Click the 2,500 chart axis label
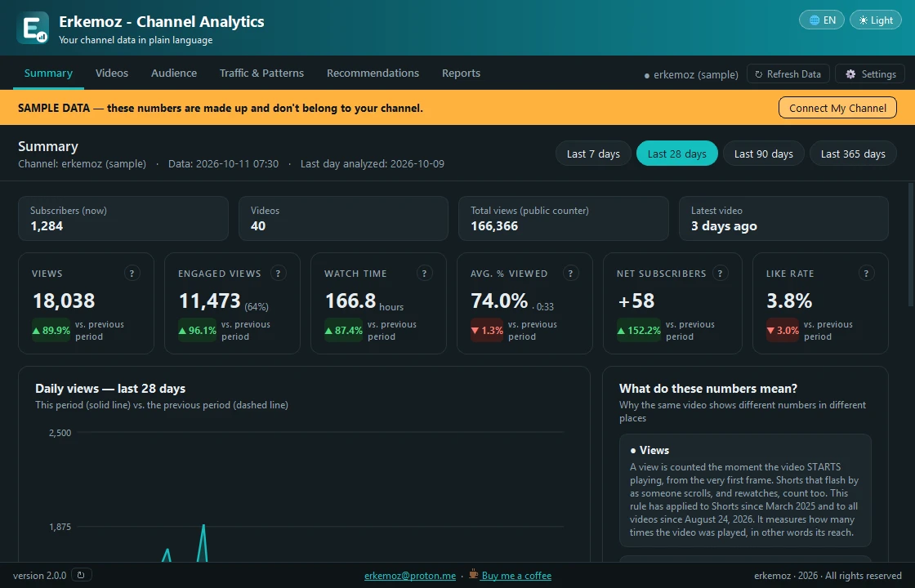The width and height of the screenshot is (915, 588). 60,433
